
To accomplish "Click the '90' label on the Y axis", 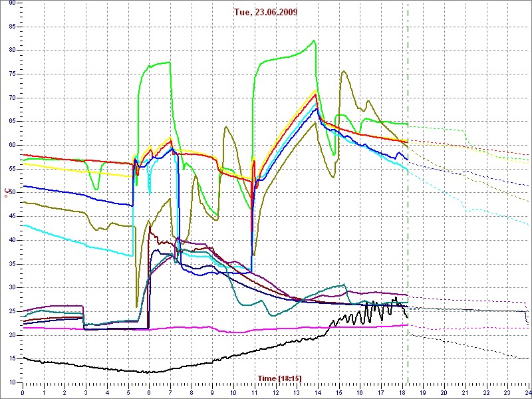I will (x=11, y=3).
